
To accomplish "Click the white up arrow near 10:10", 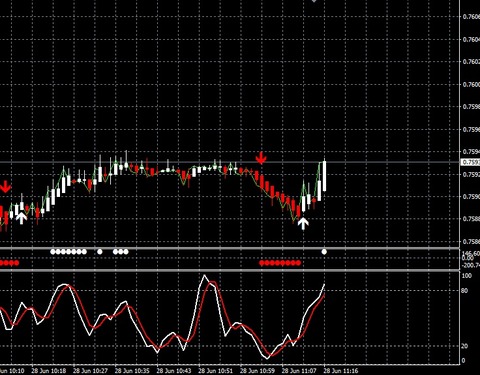I will coord(22,218).
